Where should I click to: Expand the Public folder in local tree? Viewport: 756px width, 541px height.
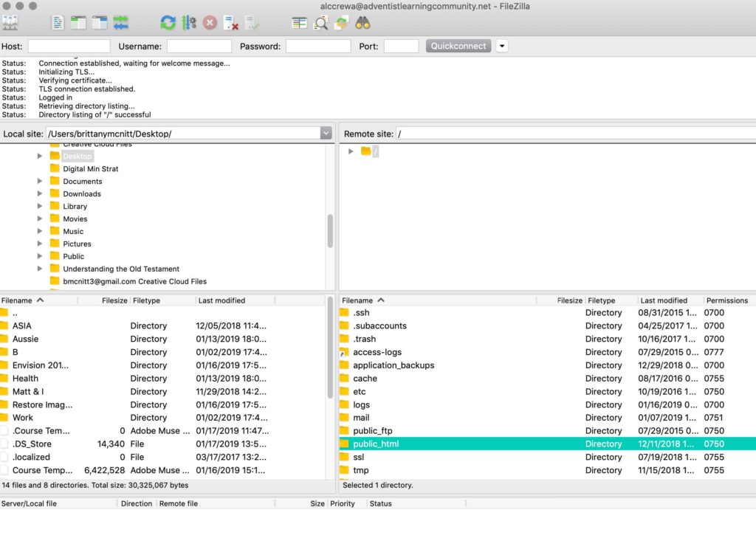(x=40, y=256)
